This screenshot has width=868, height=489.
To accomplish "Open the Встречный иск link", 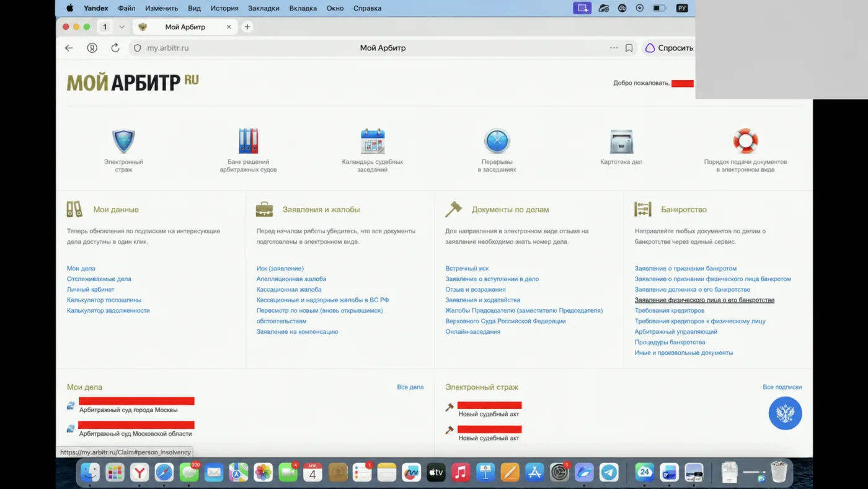I will tap(467, 269).
